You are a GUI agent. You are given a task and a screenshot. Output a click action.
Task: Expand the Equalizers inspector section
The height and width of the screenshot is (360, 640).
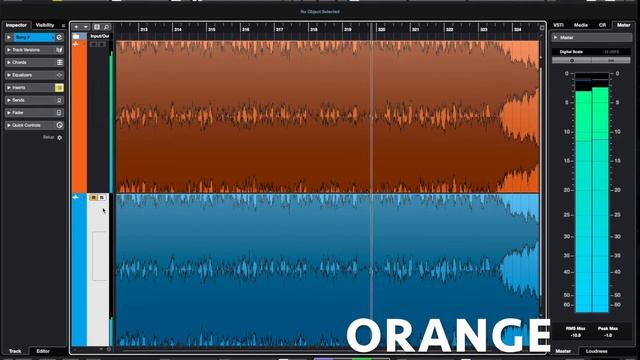click(x=9, y=75)
